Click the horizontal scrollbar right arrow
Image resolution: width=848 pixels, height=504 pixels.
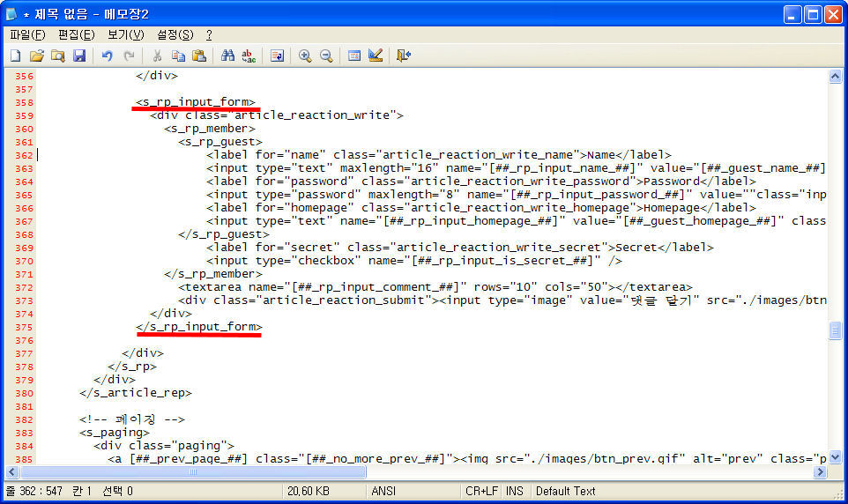pos(820,472)
